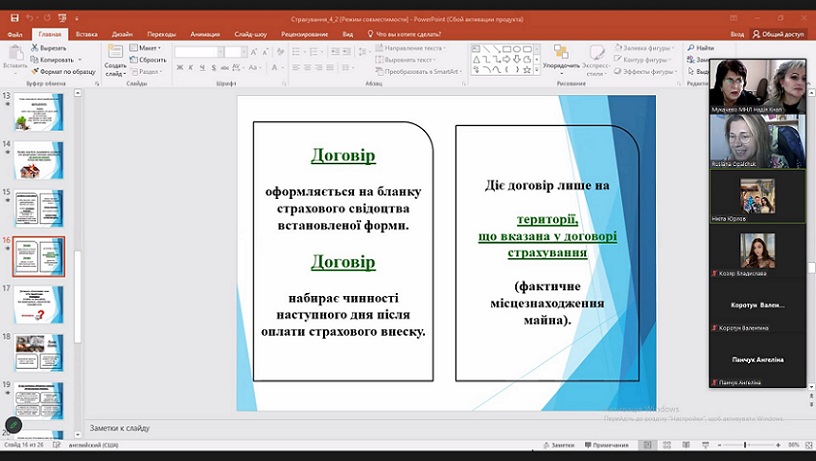Decrease font size icon
Viewport: 816px width, 461px height.
click(x=265, y=52)
